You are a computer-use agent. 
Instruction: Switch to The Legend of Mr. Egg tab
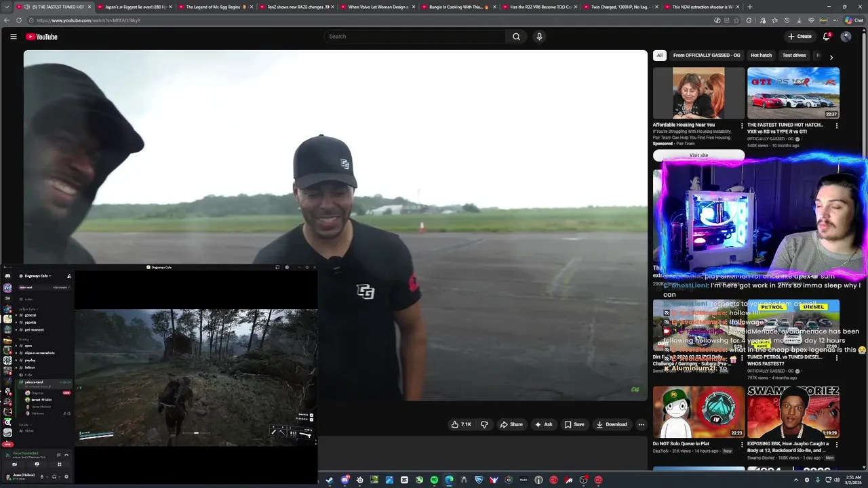(x=216, y=7)
